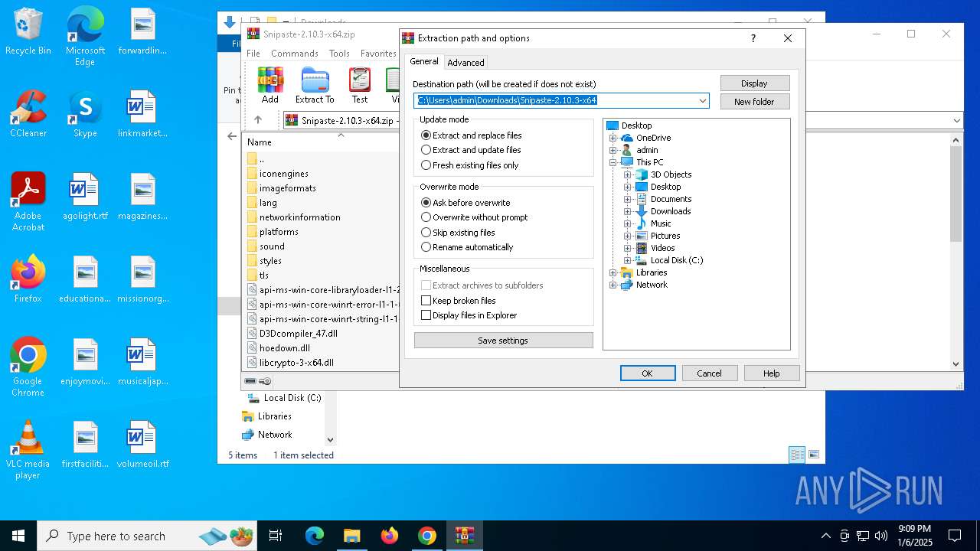Select Overwrite without prompt option
980x551 pixels.
[475, 217]
